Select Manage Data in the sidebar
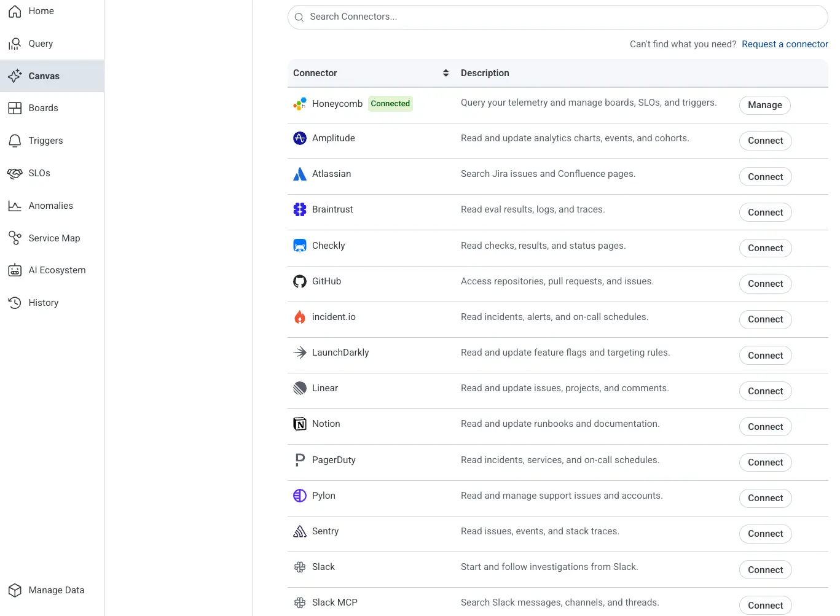 (x=52, y=590)
